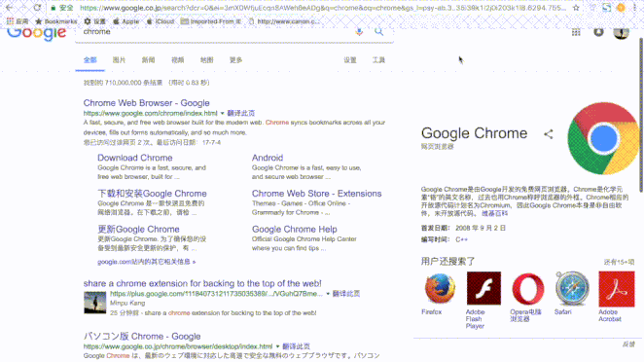Open the 维基百科 Wikipedia link

point(494,214)
